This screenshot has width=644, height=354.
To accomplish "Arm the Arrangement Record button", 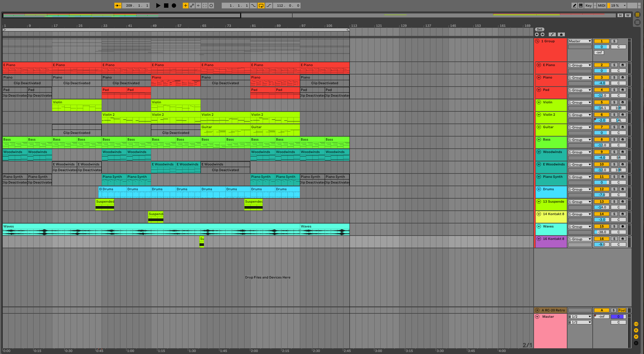I will pyautogui.click(x=174, y=6).
